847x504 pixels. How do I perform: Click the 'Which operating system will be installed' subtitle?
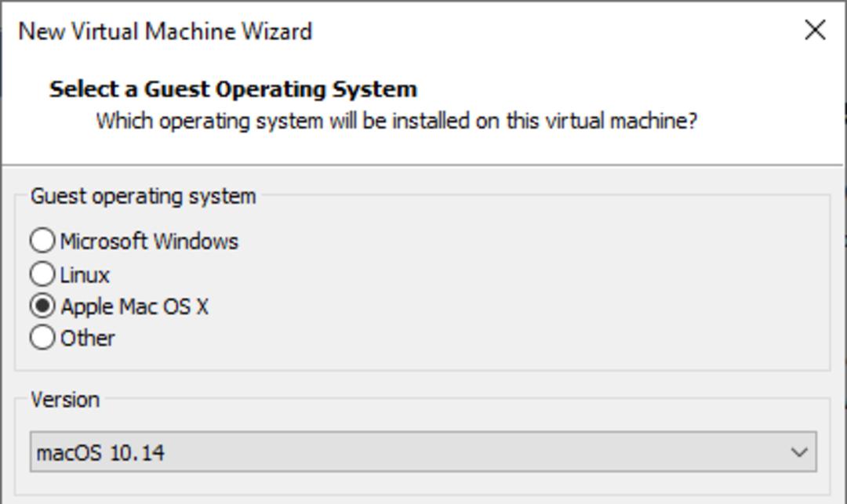(x=397, y=121)
